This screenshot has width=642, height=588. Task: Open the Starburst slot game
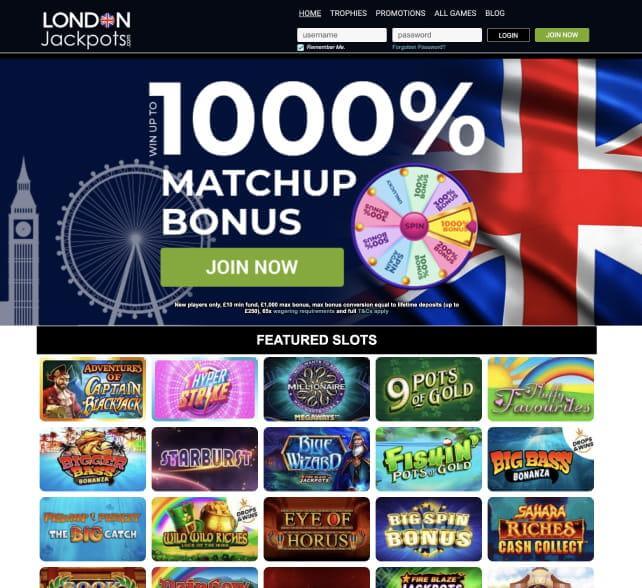(x=205, y=459)
